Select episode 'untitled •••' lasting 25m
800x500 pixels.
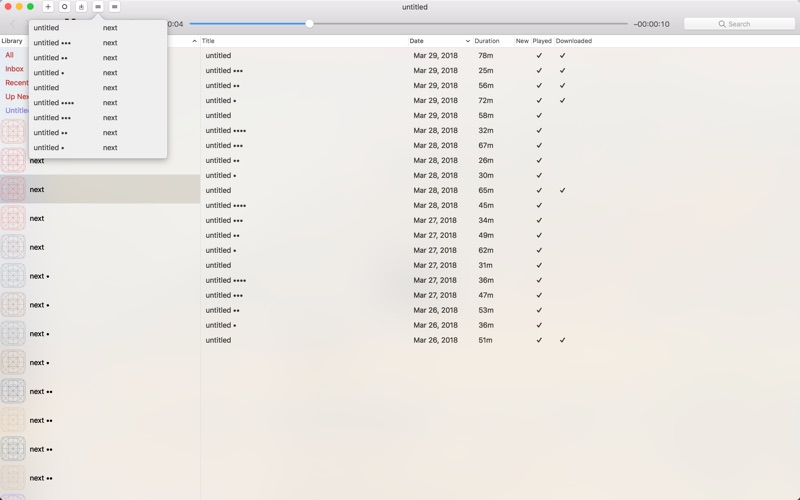click(x=224, y=70)
